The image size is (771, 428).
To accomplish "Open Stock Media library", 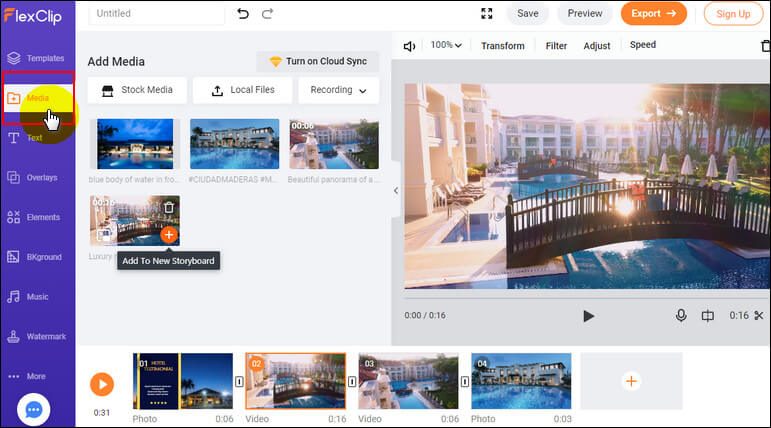I will 137,90.
